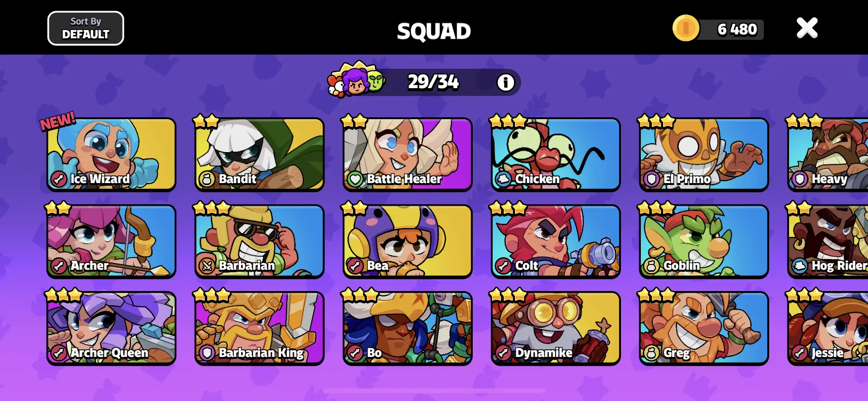The height and width of the screenshot is (401, 868).
Task: Open the Bandit character card
Action: 260,154
